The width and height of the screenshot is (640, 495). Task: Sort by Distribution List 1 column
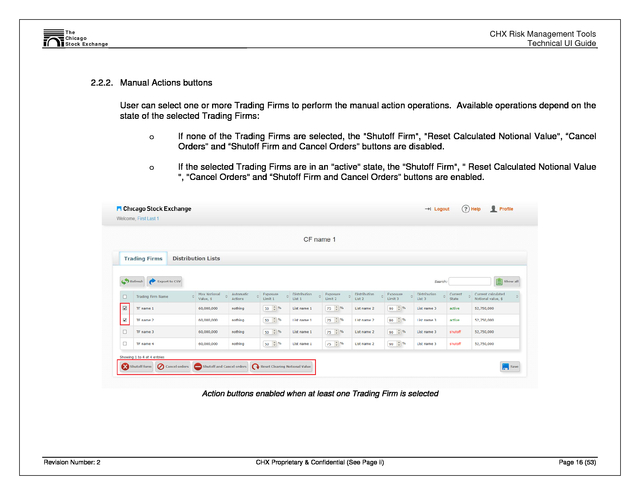[x=306, y=297]
